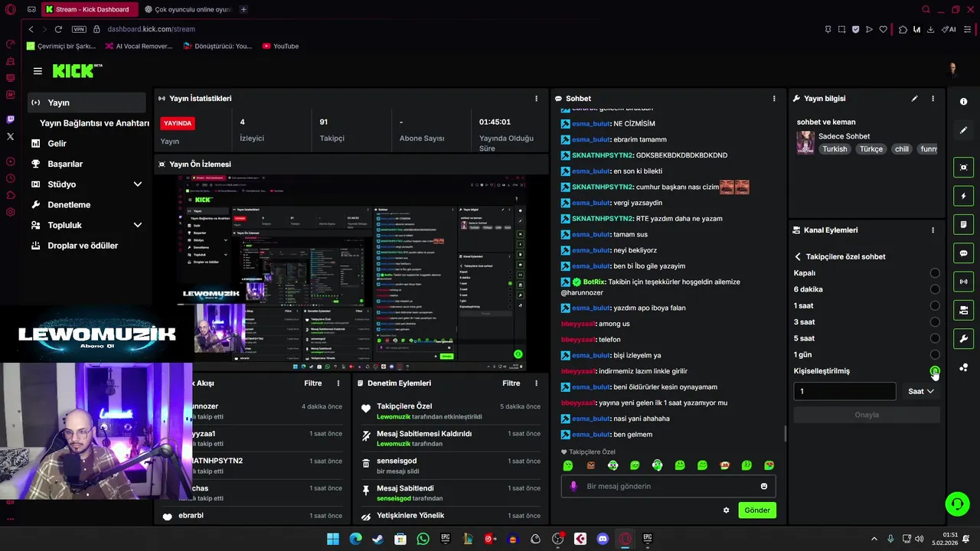
Task: Open YouTube bookmark in bookmarks bar
Action: (280, 46)
